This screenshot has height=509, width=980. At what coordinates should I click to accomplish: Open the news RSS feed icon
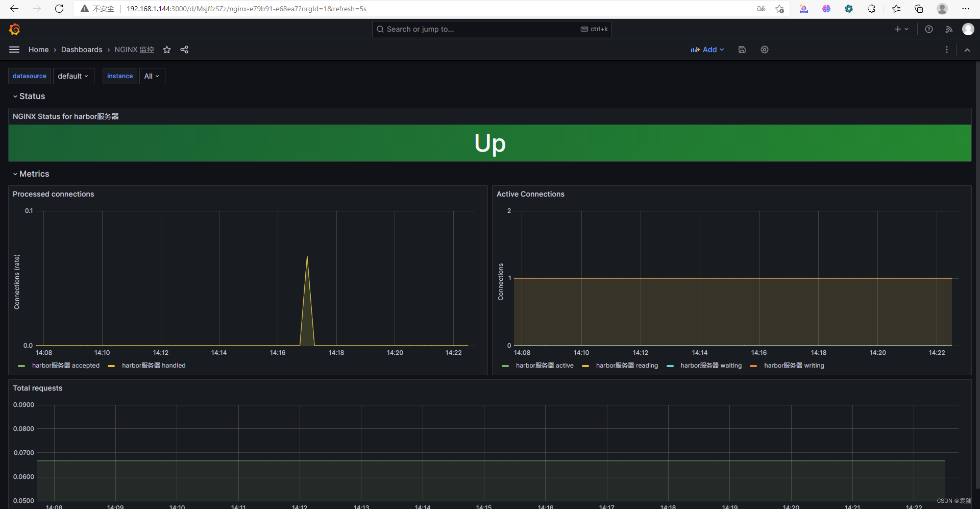coord(949,29)
